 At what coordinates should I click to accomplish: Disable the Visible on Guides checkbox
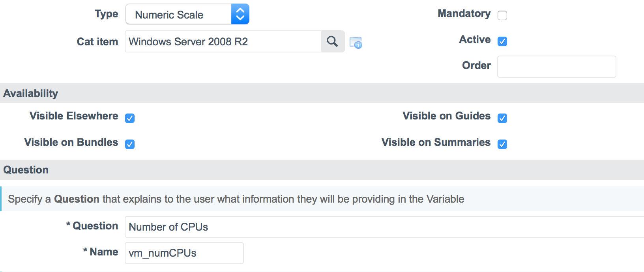point(502,118)
